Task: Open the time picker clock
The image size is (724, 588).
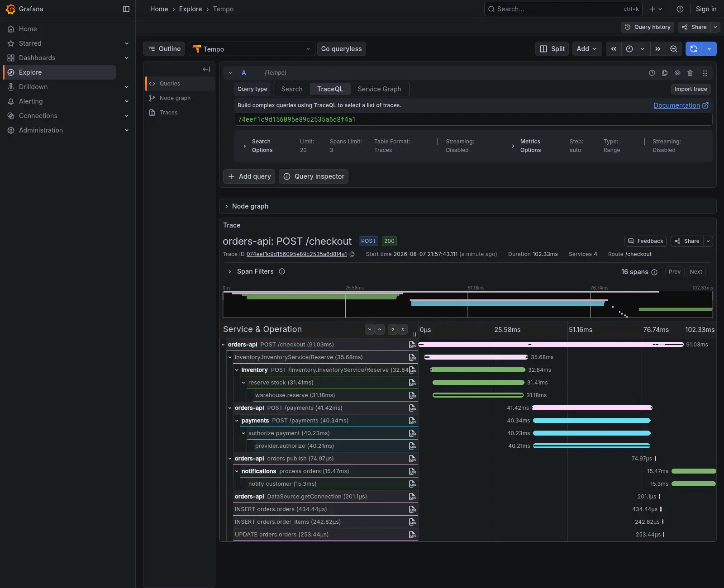Action: (629, 49)
